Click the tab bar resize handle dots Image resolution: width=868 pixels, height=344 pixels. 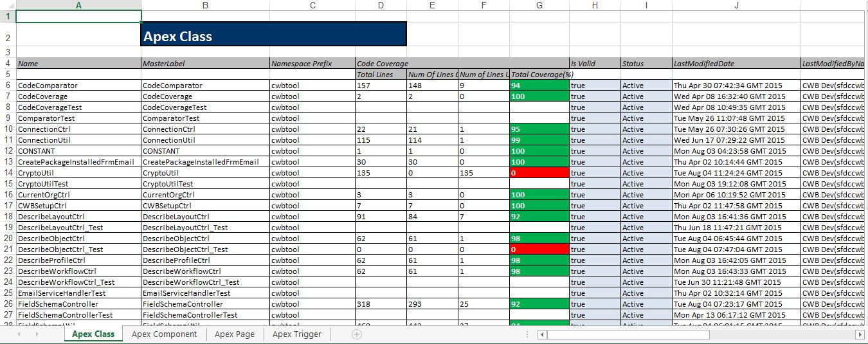(x=527, y=334)
